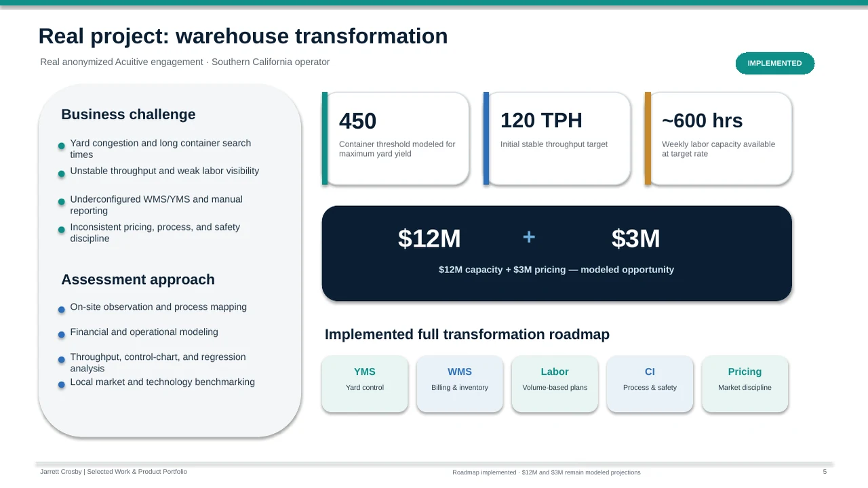Click the $12M capacity figure
Screen dimensions: 868x488
[x=429, y=239]
